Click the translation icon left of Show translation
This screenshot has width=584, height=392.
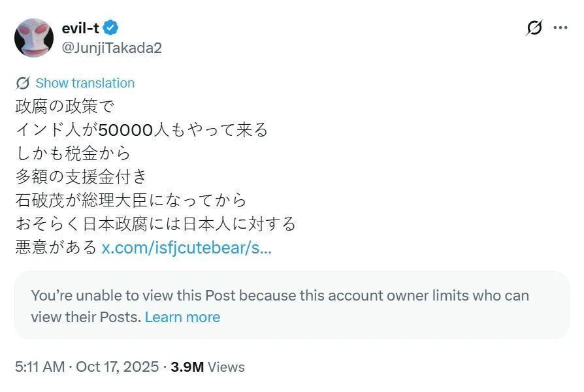pyautogui.click(x=23, y=83)
